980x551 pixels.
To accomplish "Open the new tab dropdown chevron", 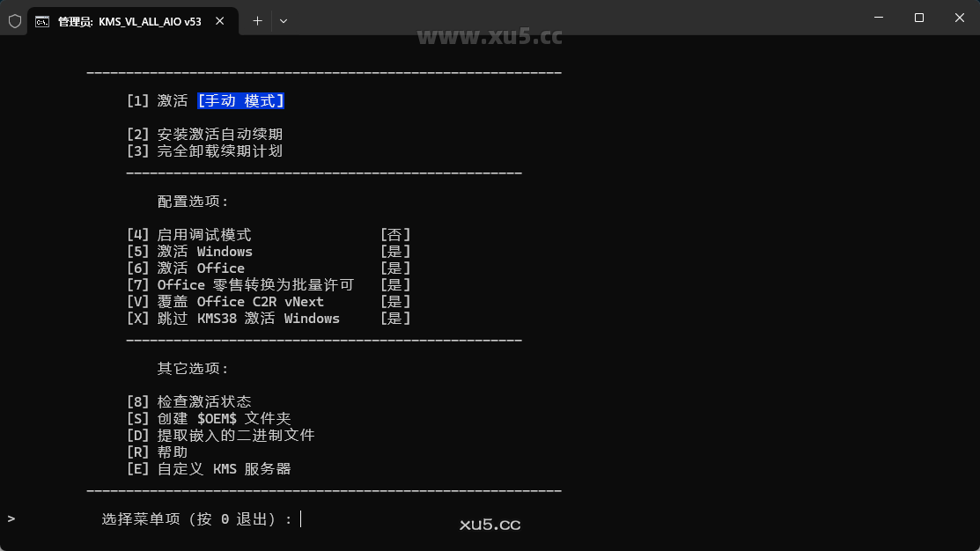I will pyautogui.click(x=282, y=20).
